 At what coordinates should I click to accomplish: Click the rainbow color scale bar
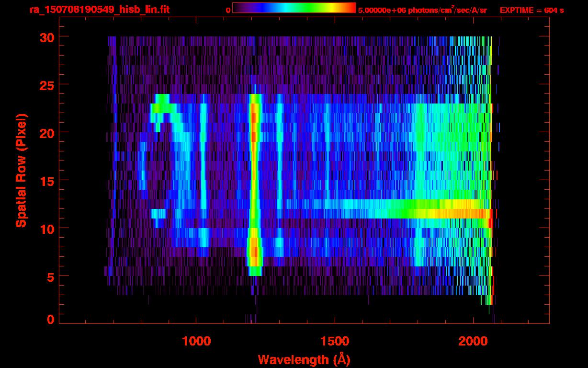pos(294,8)
